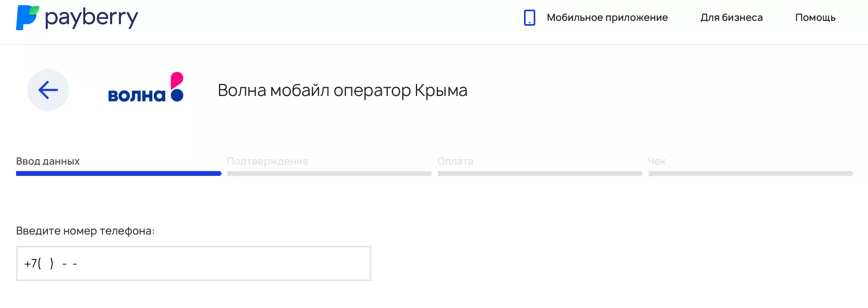Open the Помощь menu item

tap(815, 18)
